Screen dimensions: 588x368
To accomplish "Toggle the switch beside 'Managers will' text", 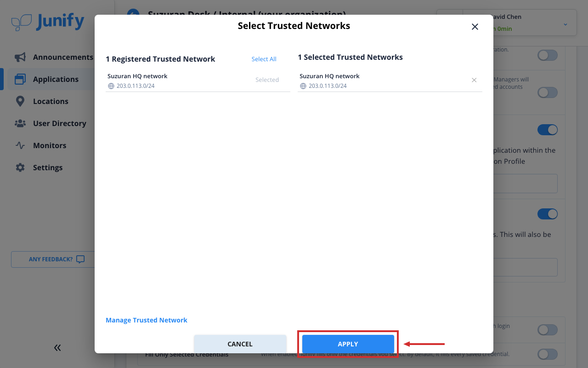I will pyautogui.click(x=548, y=92).
